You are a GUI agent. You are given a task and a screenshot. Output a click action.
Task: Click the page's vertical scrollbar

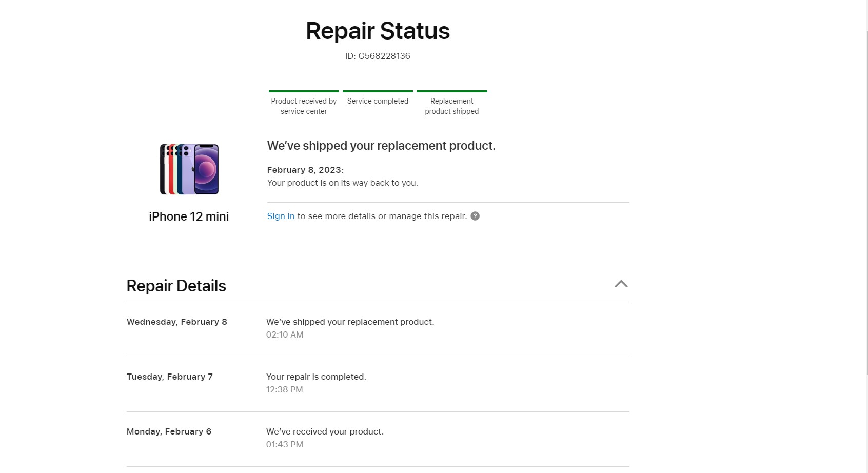click(x=866, y=205)
